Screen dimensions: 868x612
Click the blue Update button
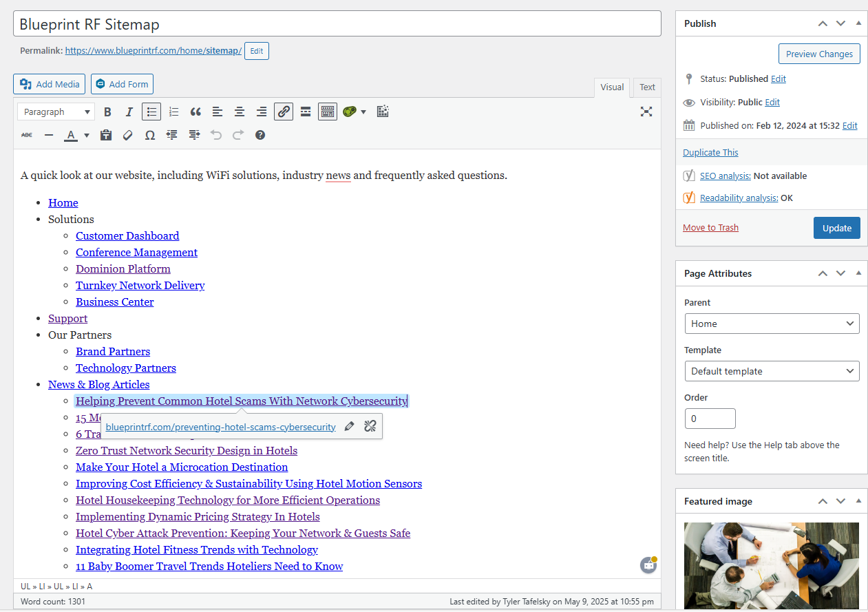pos(836,228)
